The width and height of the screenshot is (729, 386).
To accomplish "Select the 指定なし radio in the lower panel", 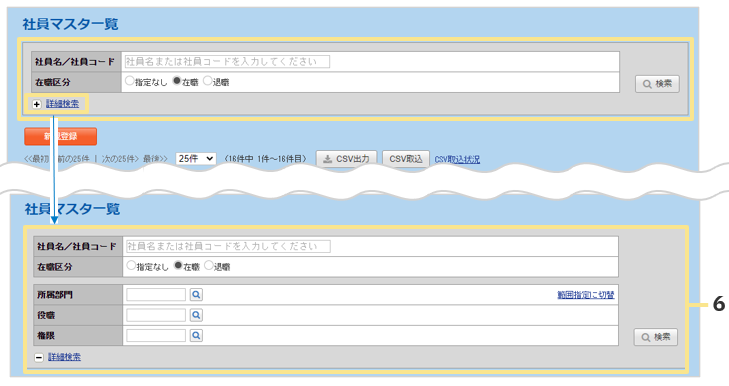I will click(x=131, y=265).
